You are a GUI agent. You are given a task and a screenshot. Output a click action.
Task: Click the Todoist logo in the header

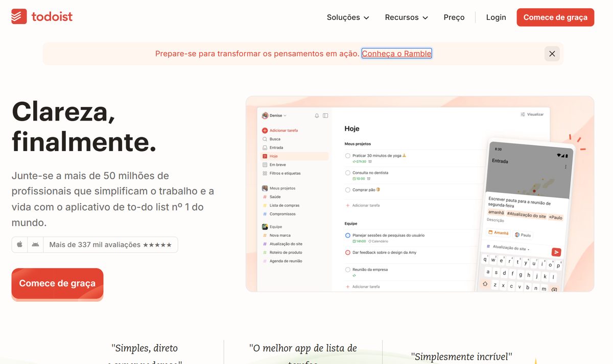[42, 17]
